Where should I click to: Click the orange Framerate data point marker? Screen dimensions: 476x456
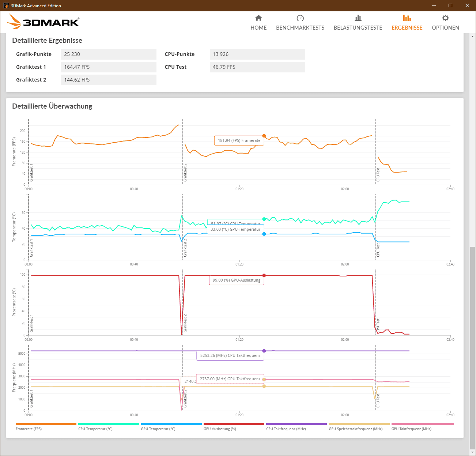(x=264, y=136)
